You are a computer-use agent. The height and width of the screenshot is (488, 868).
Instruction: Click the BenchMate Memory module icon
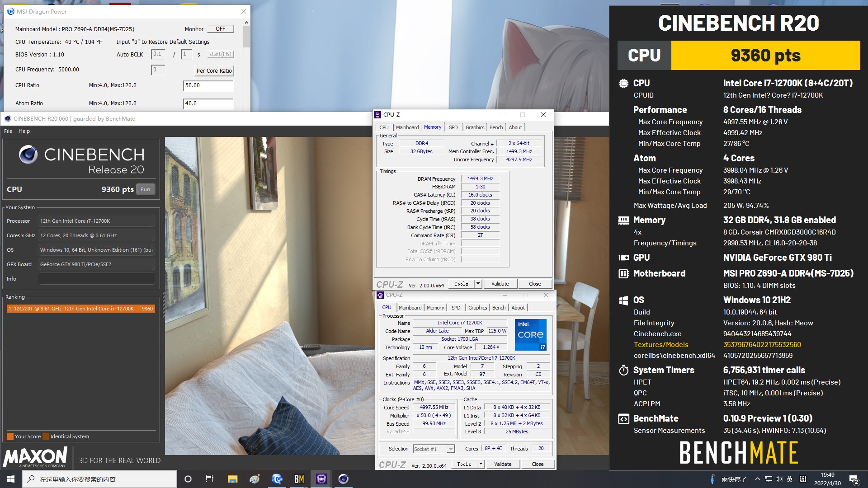[623, 221]
